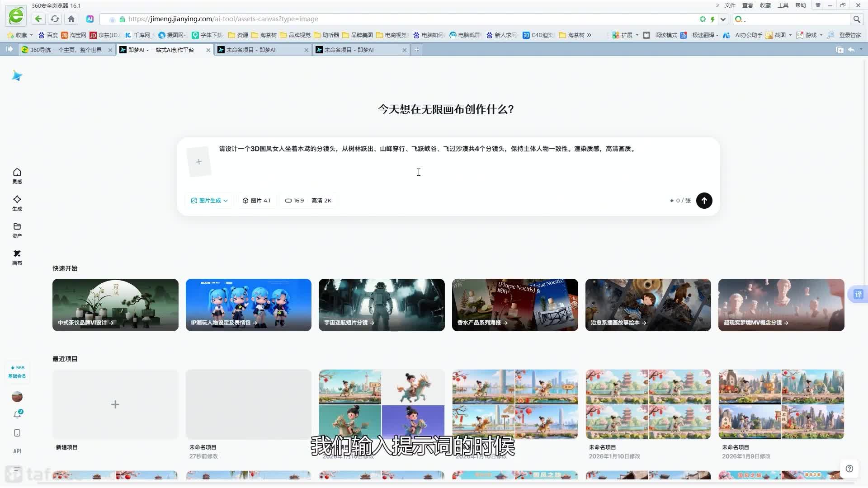Go to the browser home page icon
Image resolution: width=868 pixels, height=488 pixels.
71,19
